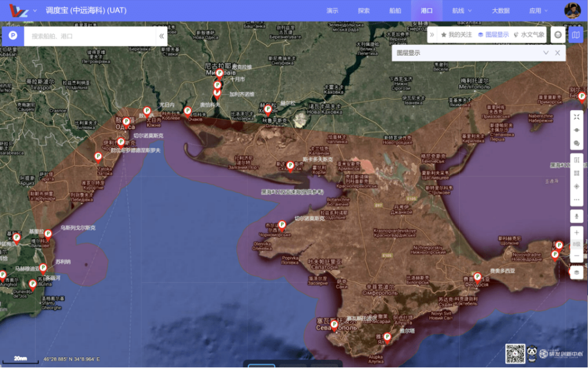Open the 探索 menu item

click(364, 10)
